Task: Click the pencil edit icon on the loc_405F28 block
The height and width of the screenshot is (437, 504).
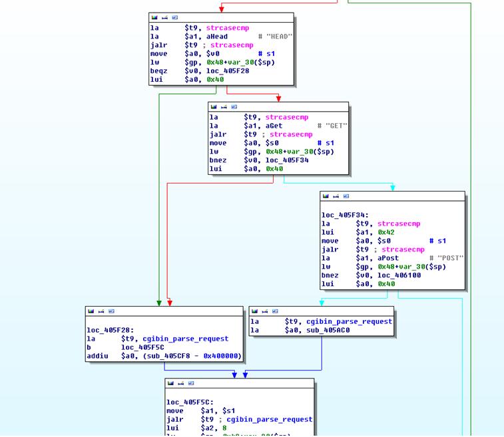Action: (101, 311)
